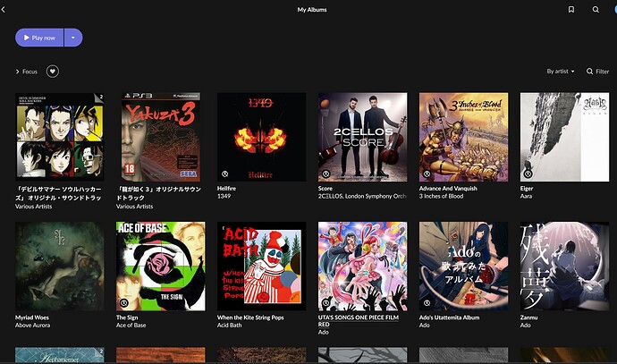The height and width of the screenshot is (364, 617).
Task: Toggle the heart favorites filter
Action: (x=53, y=71)
